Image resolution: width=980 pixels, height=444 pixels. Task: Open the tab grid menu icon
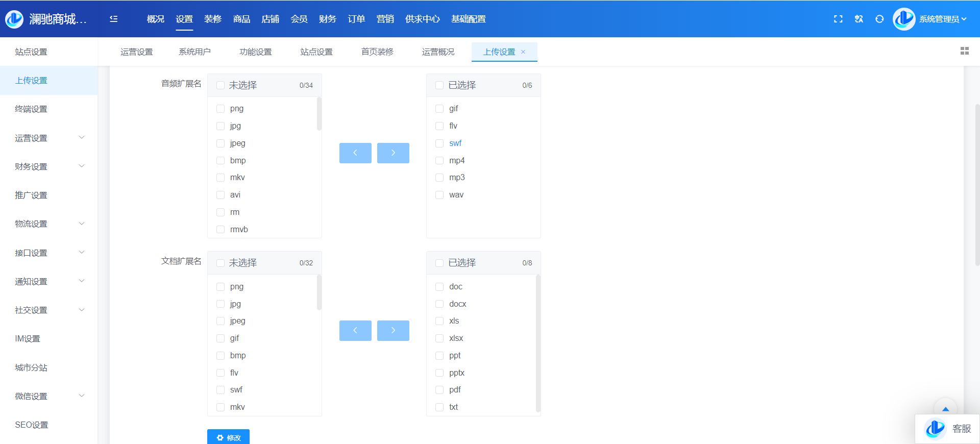tap(964, 51)
